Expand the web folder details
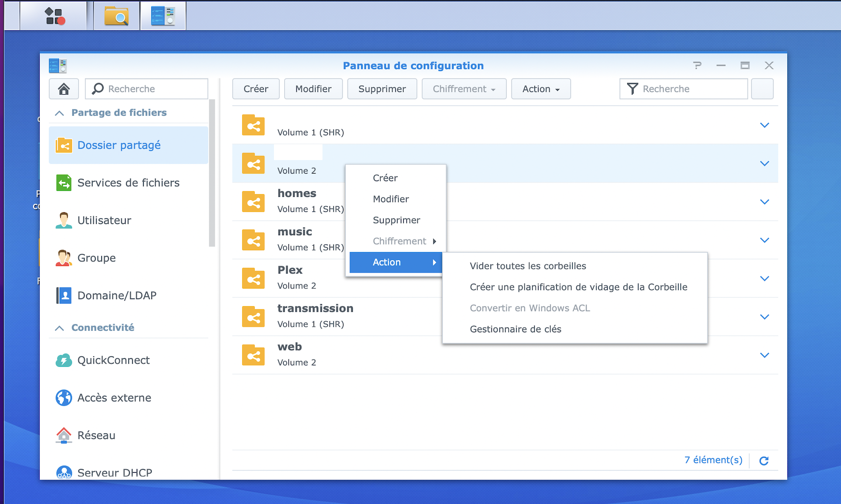The width and height of the screenshot is (841, 504). [x=764, y=355]
